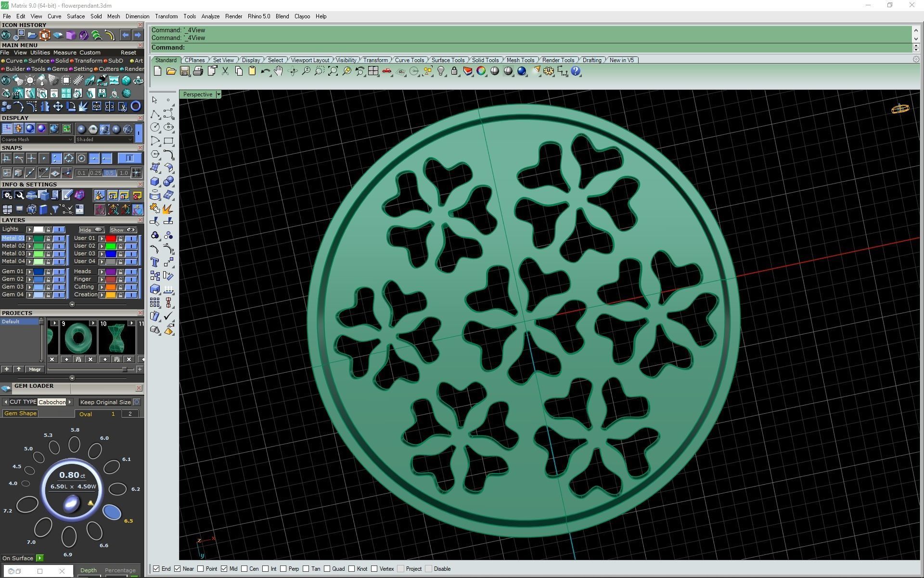Viewport: 924px width, 578px height.
Task: Enable the Point object snap
Action: 201,569
